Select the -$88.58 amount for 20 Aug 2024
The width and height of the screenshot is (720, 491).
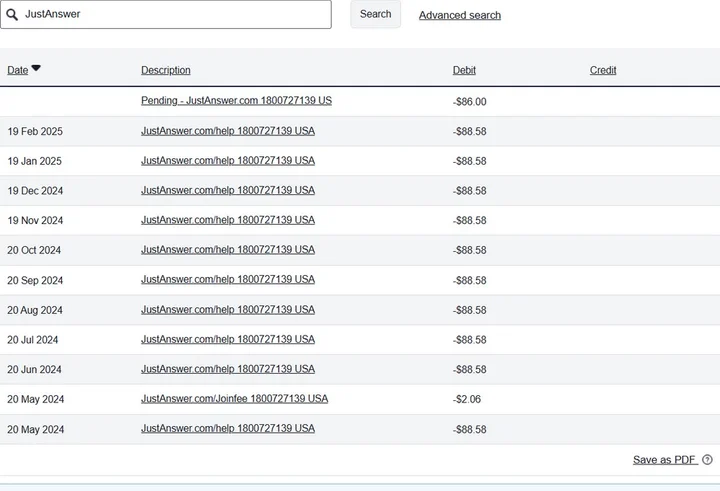(469, 310)
